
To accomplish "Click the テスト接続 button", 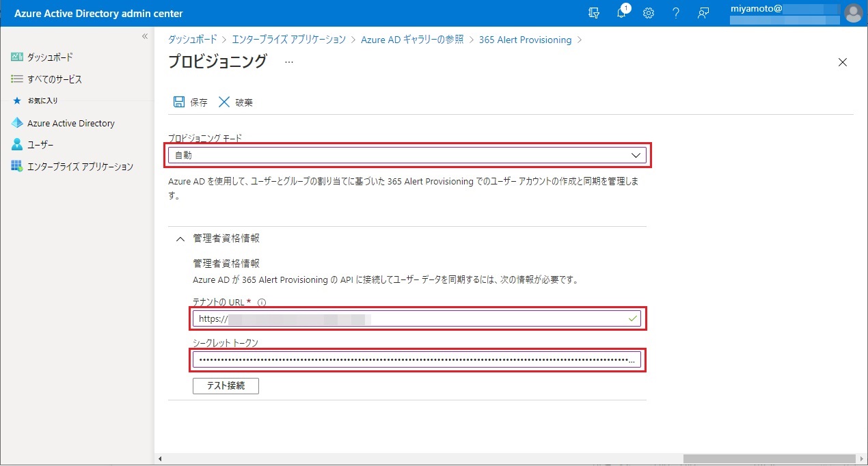I will pos(226,386).
